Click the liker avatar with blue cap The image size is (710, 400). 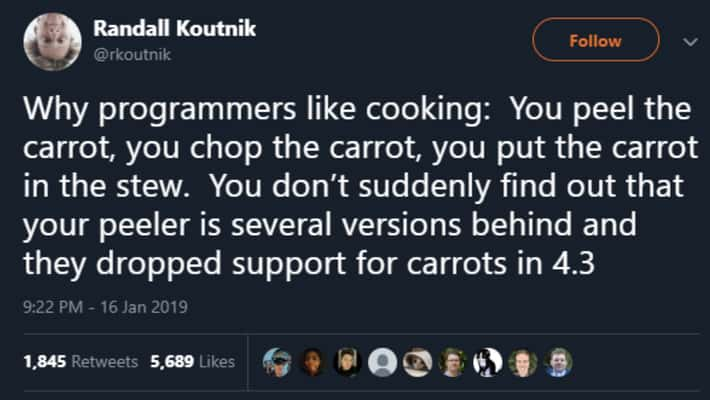coord(277,361)
